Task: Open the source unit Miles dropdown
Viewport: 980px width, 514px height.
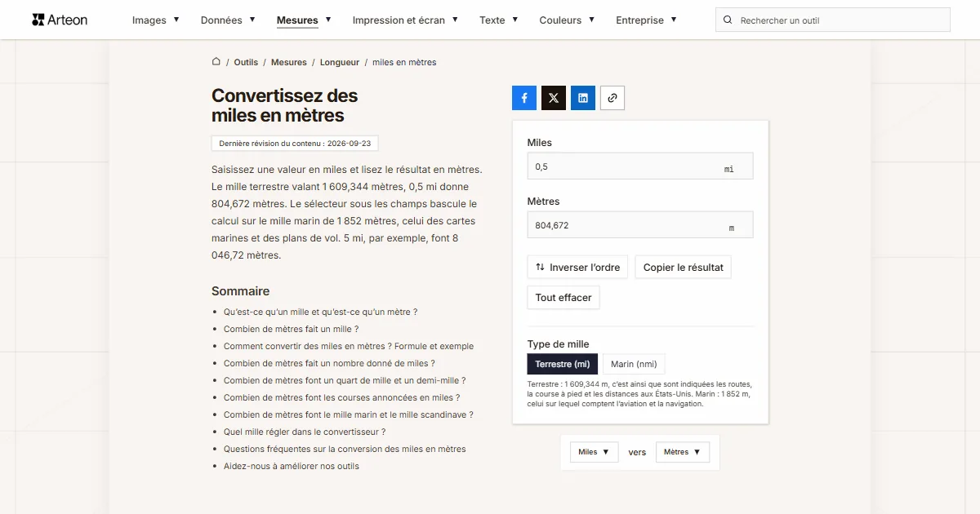Action: pos(595,452)
